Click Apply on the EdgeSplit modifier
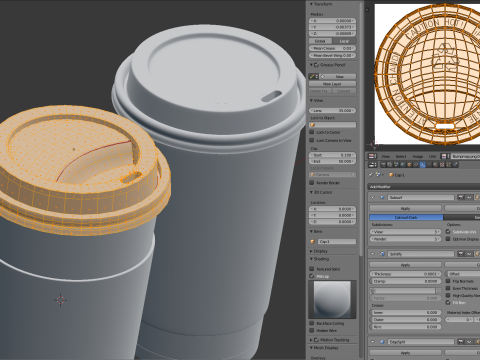Image resolution: width=480 pixels, height=360 pixels. [405, 353]
